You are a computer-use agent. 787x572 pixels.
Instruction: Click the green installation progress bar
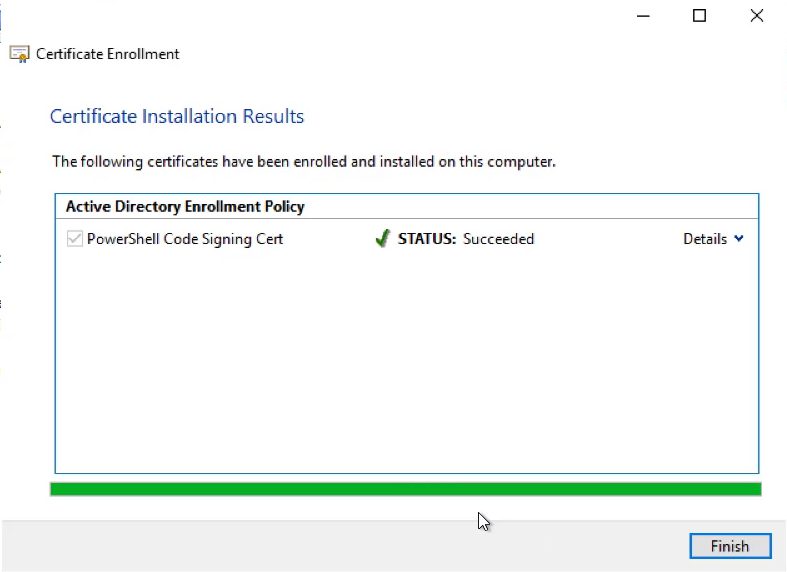pyautogui.click(x=406, y=489)
